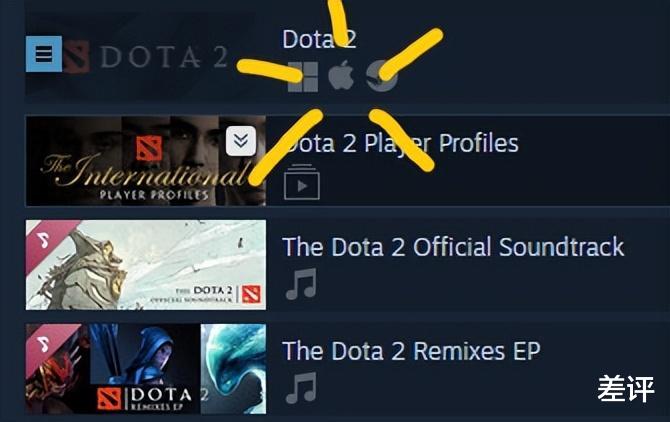Click the 差评 watermark text
Image resolution: width=670 pixels, height=422 pixels.
click(x=626, y=389)
